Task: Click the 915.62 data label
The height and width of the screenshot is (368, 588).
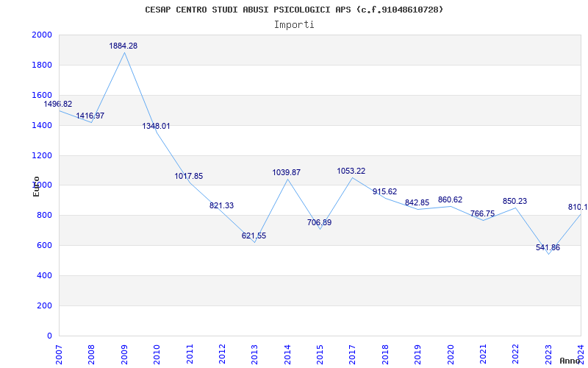Action: 384,192
